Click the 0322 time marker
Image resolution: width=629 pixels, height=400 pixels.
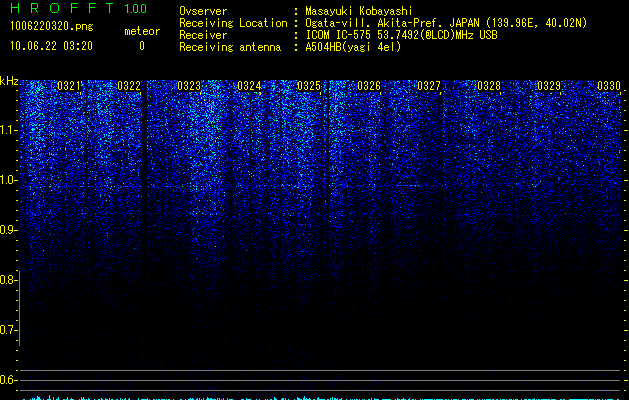(129, 86)
